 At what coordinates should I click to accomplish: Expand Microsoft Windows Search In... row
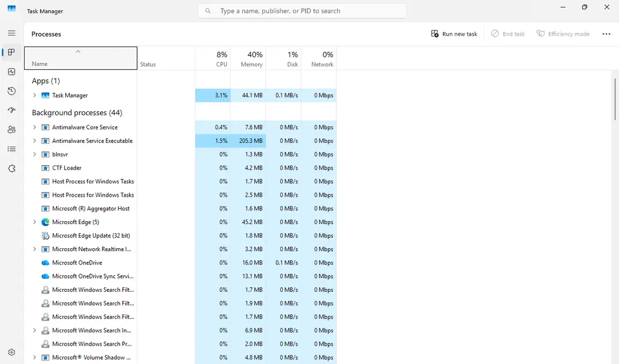tap(34, 330)
